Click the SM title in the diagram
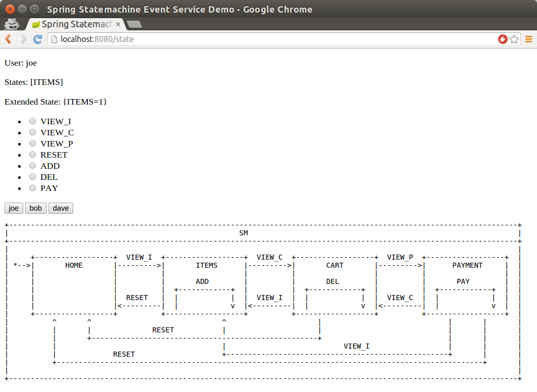The width and height of the screenshot is (537, 392). coord(243,233)
